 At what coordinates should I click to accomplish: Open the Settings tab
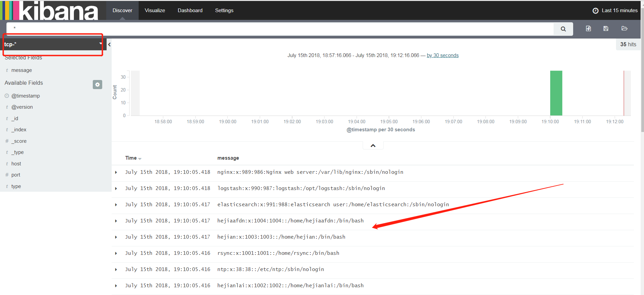click(x=224, y=10)
